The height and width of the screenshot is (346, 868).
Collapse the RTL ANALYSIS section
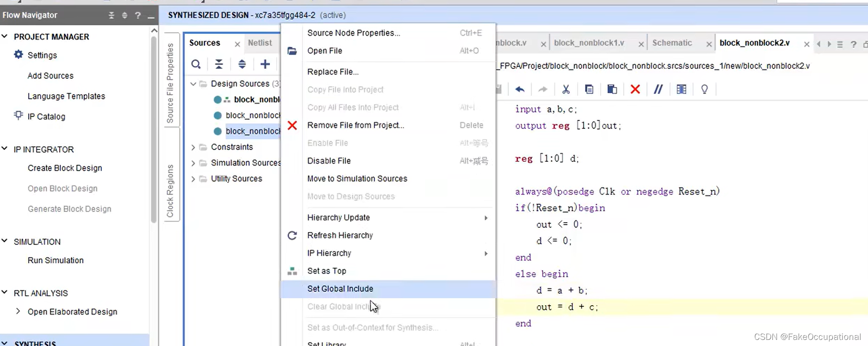coord(5,293)
